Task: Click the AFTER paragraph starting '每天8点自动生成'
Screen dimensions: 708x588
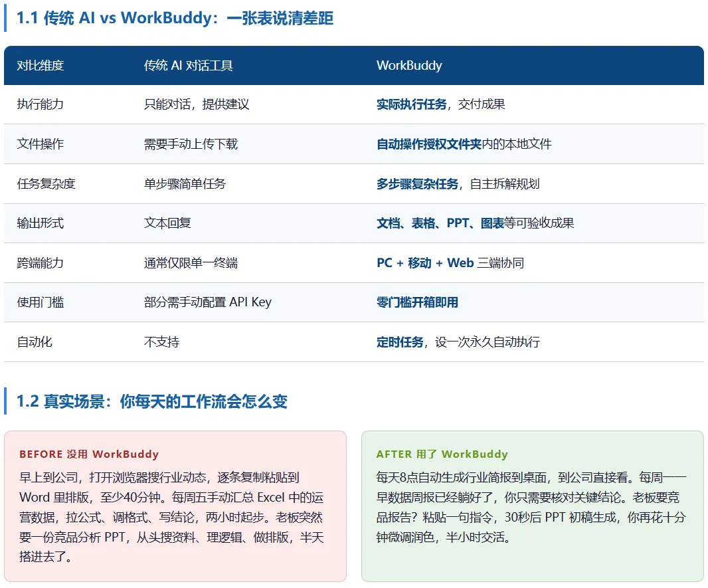Action: [x=531, y=507]
